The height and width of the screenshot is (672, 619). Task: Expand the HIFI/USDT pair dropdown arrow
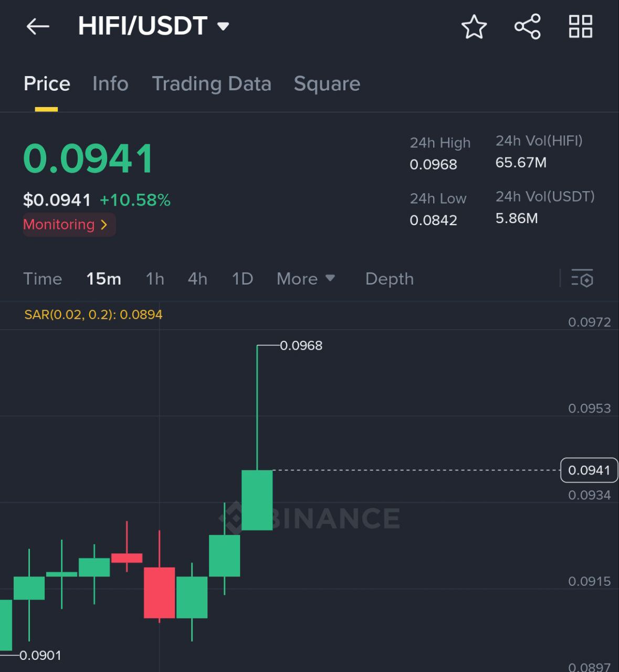point(223,26)
